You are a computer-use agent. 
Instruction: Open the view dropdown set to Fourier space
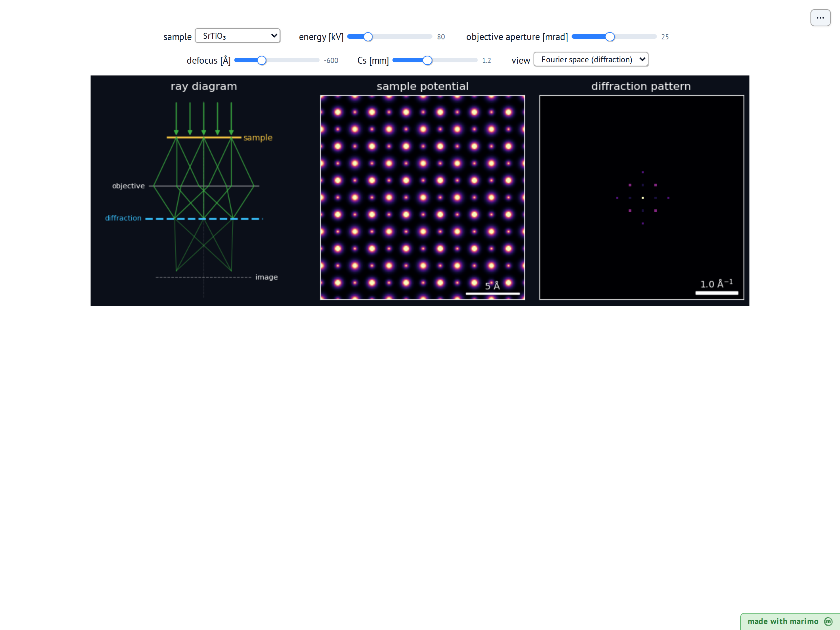[591, 59]
